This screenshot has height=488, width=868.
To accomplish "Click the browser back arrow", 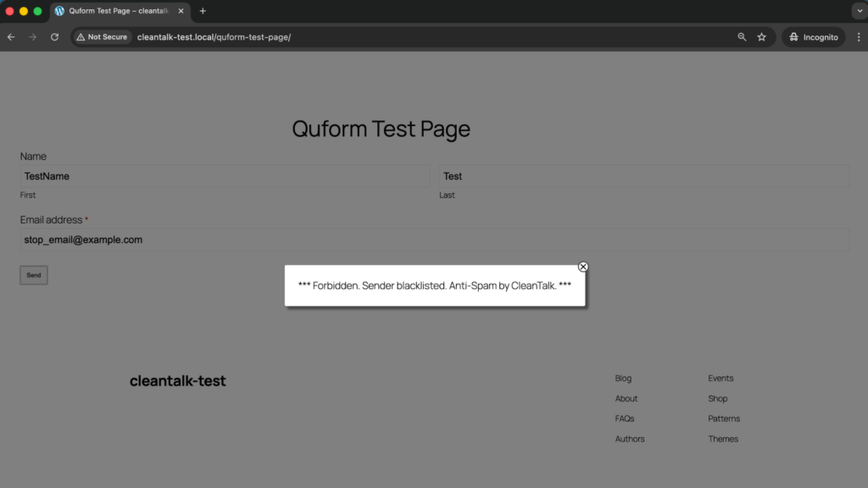I will pyautogui.click(x=11, y=37).
